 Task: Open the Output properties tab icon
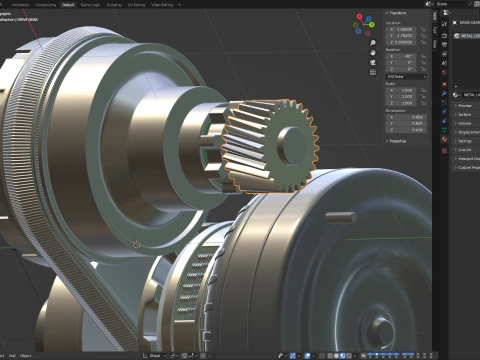coord(444,45)
